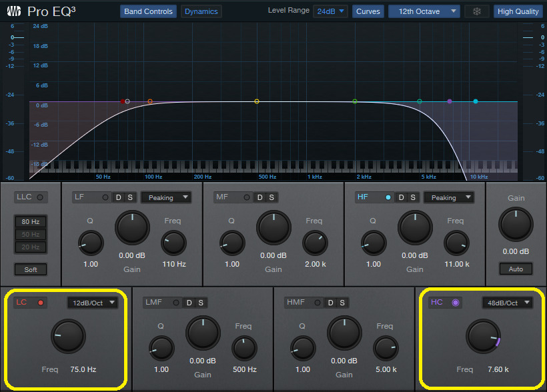
Task: Click the Auto gain button
Action: click(516, 268)
